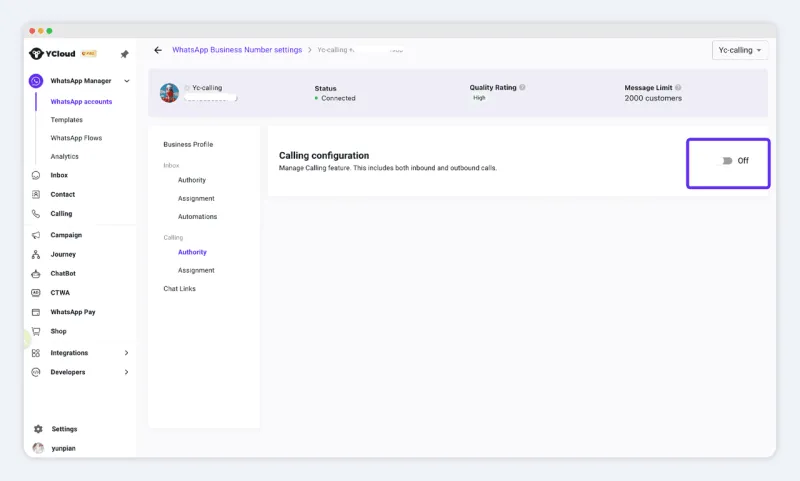Open the Campaign menu item label
Viewport: 800px width, 481px height.
tap(66, 235)
